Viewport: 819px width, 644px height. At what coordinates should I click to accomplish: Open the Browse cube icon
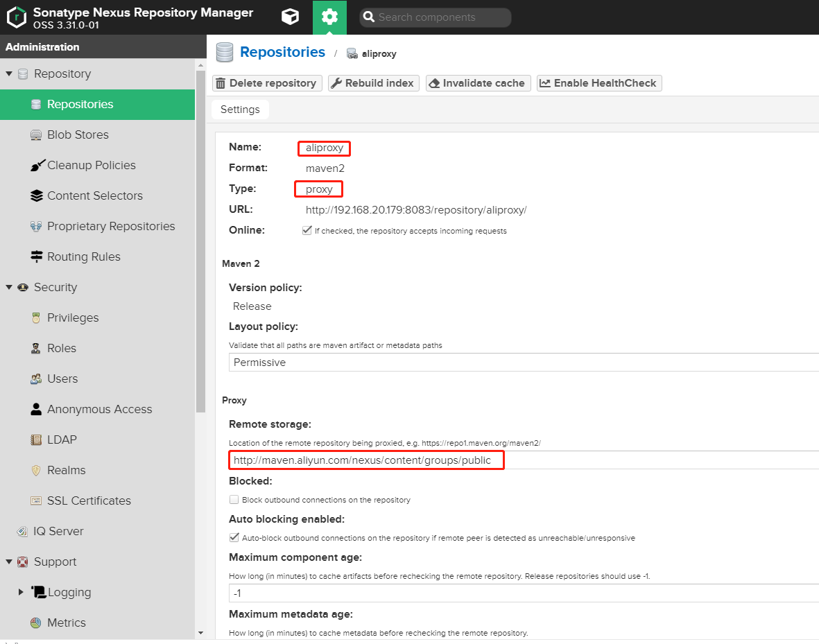click(x=291, y=17)
